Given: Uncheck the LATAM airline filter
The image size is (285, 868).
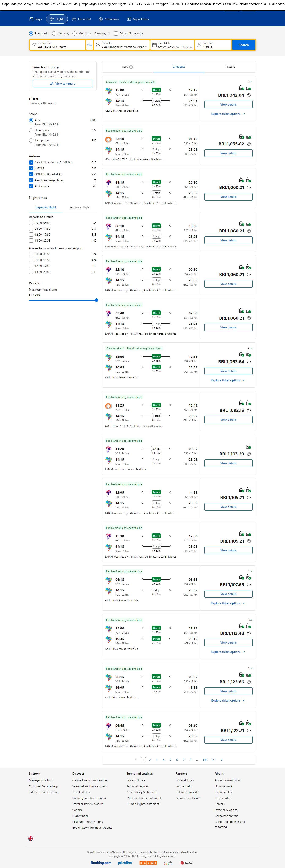Looking at the screenshot, I should point(31,169).
